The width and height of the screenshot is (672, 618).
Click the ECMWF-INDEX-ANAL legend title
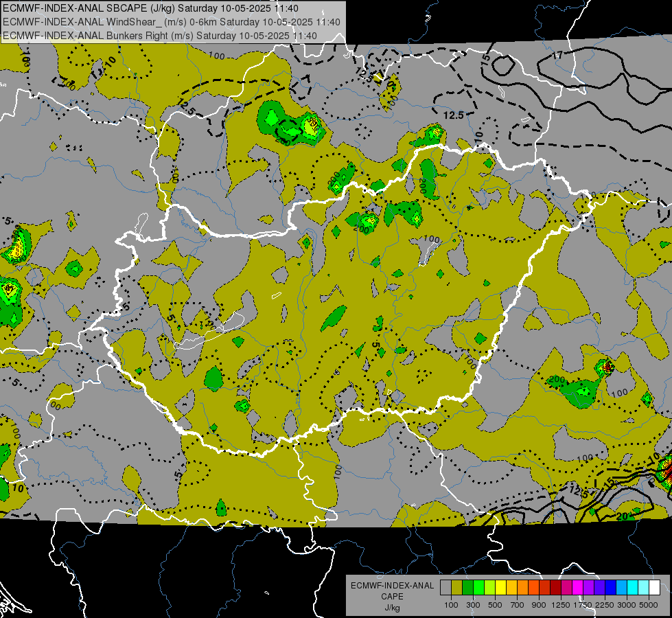[392, 586]
